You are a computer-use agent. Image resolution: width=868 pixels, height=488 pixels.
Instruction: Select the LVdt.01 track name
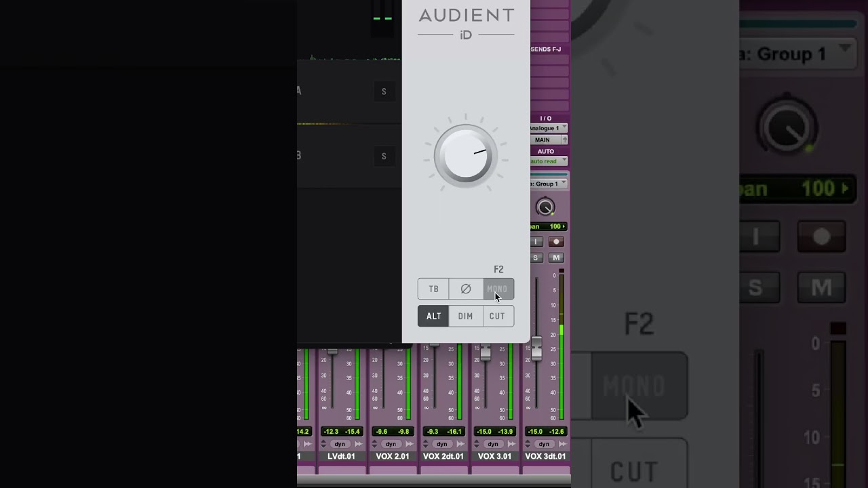click(x=341, y=456)
